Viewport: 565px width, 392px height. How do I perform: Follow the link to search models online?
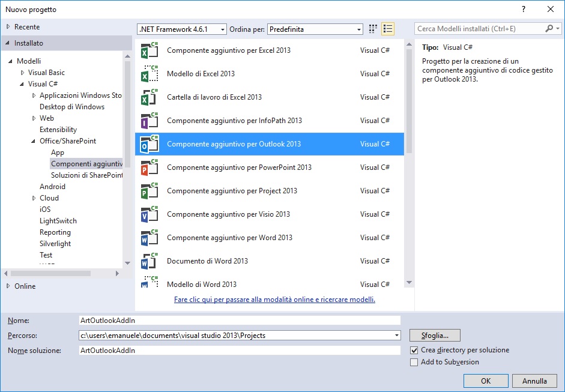(274, 300)
